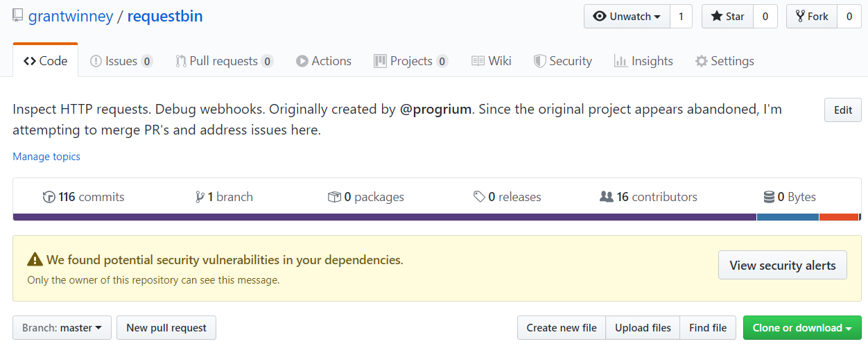Open the Clone or download dropdown
Screen dimensions: 868x346
point(801,328)
